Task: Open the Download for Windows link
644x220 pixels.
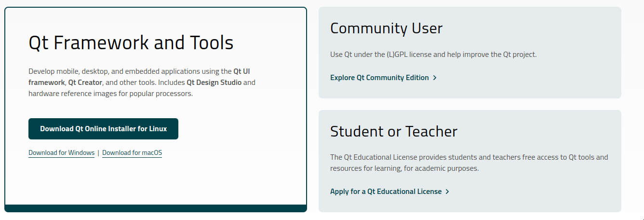Action: [x=61, y=153]
